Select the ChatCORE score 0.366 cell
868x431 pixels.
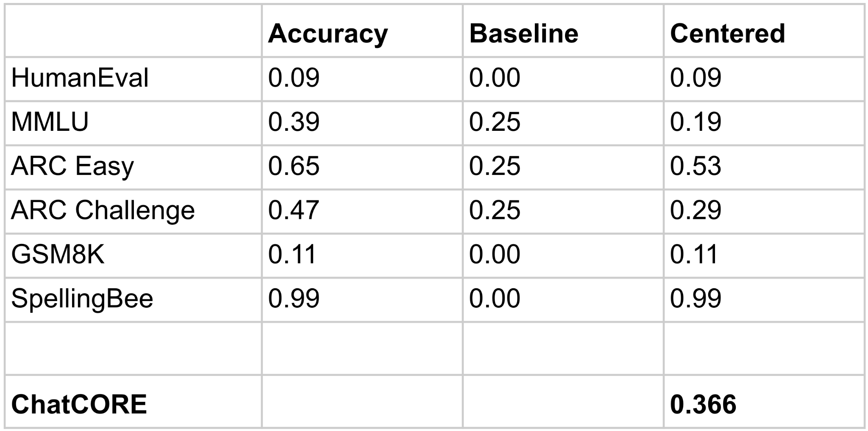tap(703, 404)
